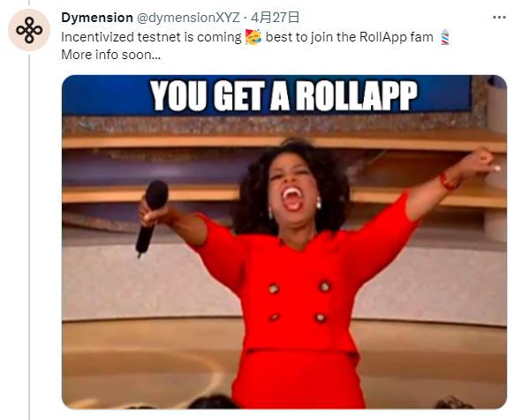
Task: Click the 'More info soon...' line
Action: point(110,55)
